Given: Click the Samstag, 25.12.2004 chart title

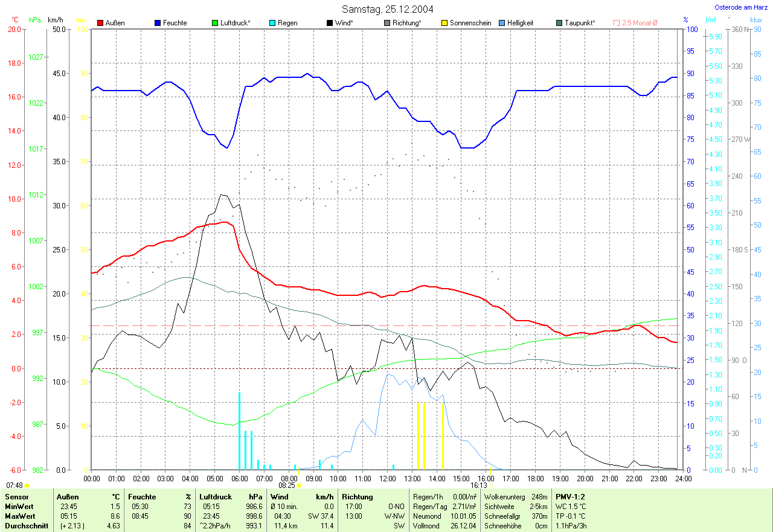Looking at the screenshot, I should tap(387, 9).
